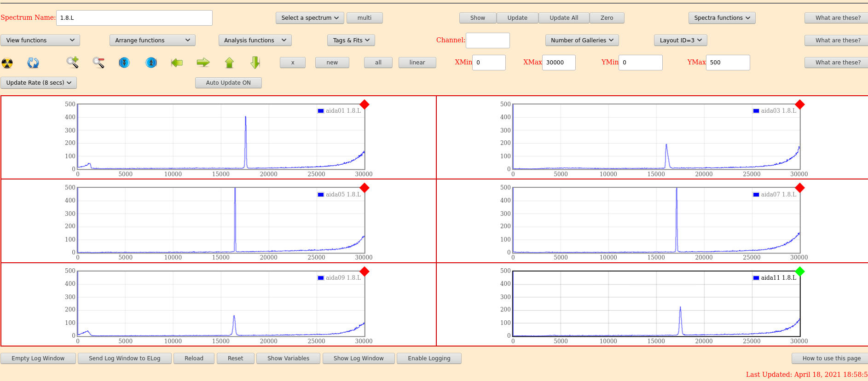Click the Update button
868x381 pixels.
517,18
